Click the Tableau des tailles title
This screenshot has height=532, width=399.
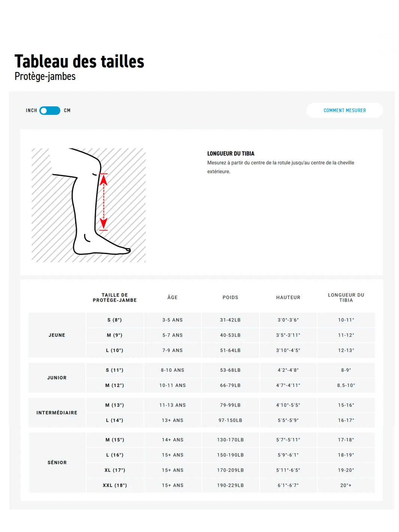[79, 61]
